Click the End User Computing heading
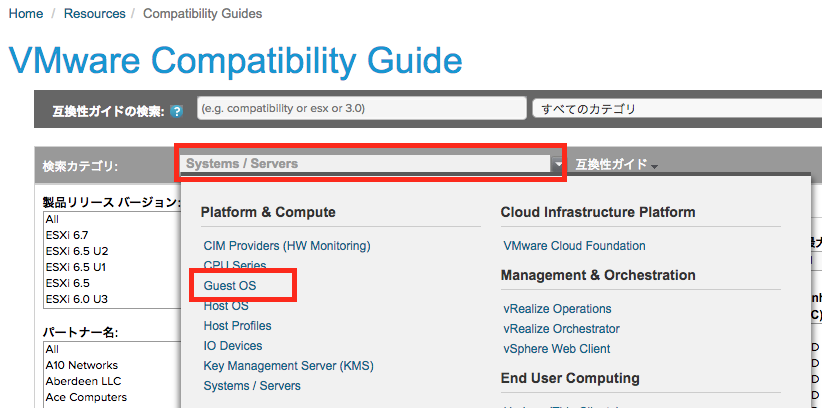The height and width of the screenshot is (408, 822). coord(570,378)
